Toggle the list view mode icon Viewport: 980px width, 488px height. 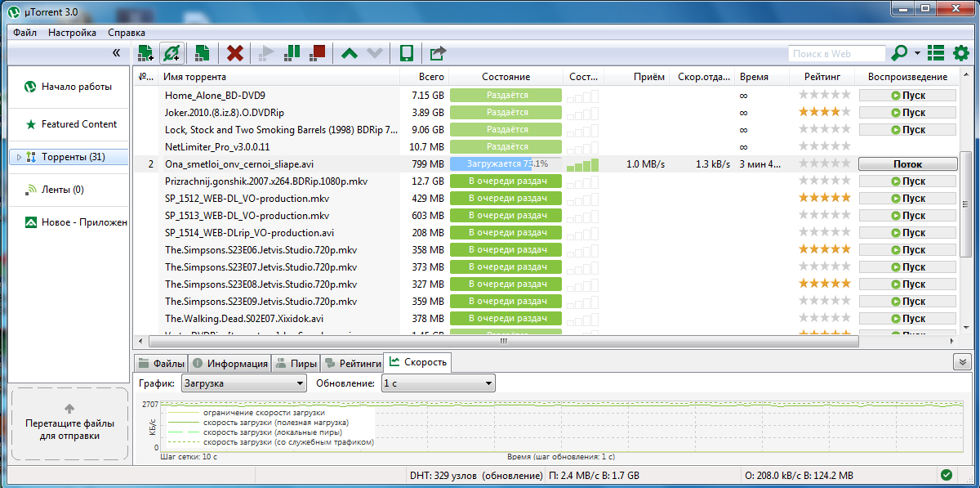point(936,53)
